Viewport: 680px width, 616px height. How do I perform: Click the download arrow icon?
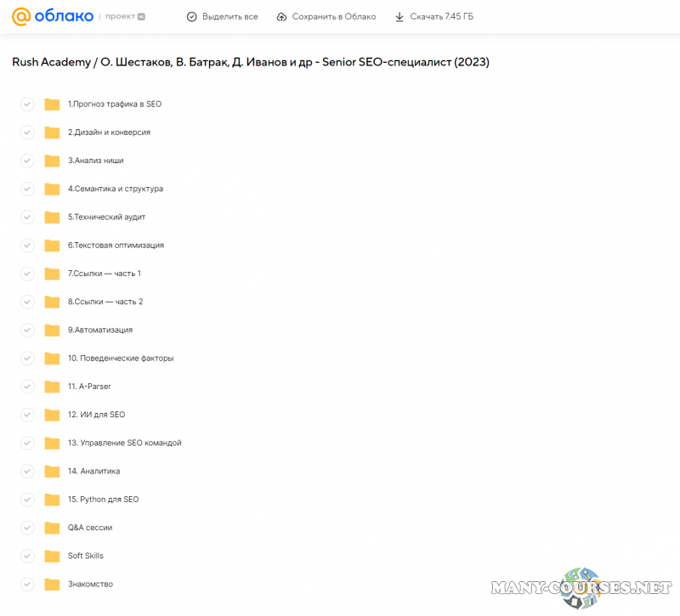[399, 17]
